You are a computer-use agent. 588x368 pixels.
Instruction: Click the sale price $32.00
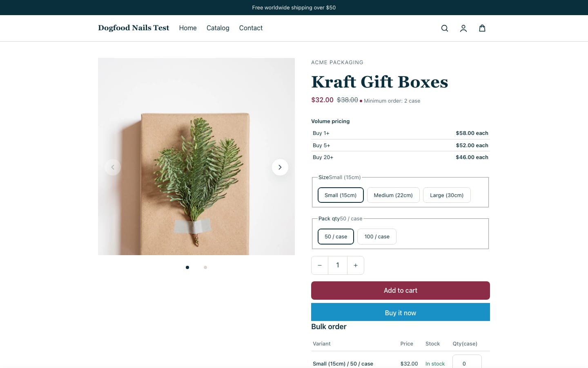click(322, 100)
